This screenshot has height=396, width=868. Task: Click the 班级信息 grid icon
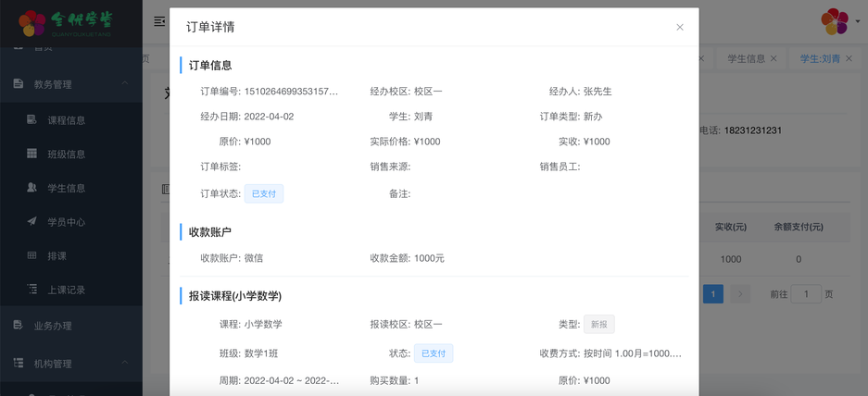pos(31,154)
